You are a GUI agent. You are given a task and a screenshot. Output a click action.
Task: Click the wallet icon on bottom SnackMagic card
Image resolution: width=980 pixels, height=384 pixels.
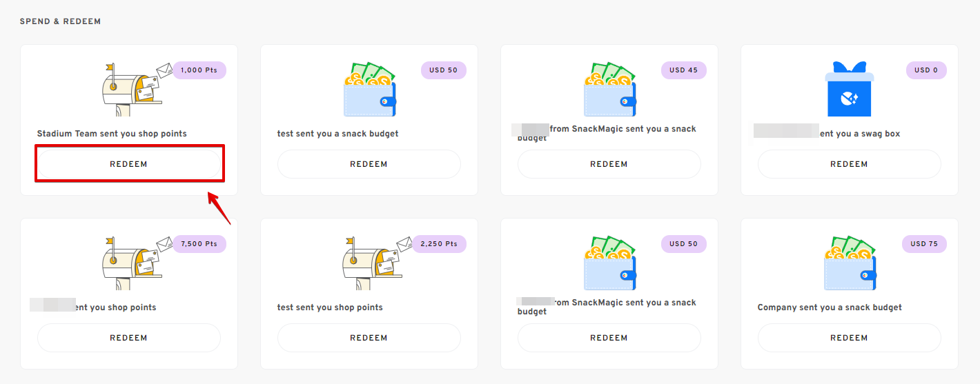[610, 263]
